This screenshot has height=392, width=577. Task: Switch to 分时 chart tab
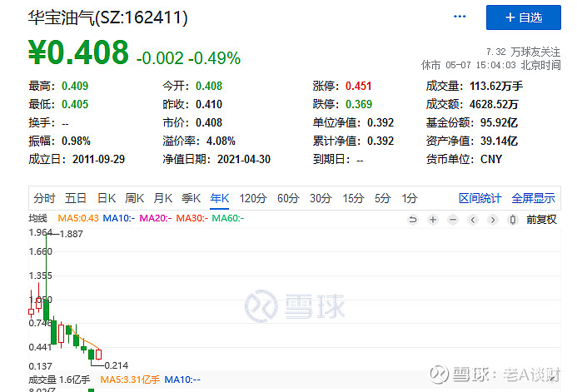coord(44,199)
